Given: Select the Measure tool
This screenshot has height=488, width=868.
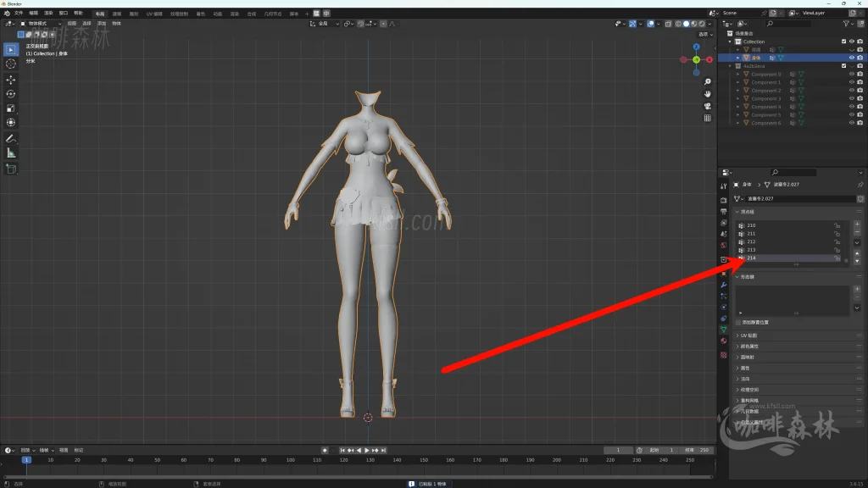Looking at the screenshot, I should (x=10, y=153).
